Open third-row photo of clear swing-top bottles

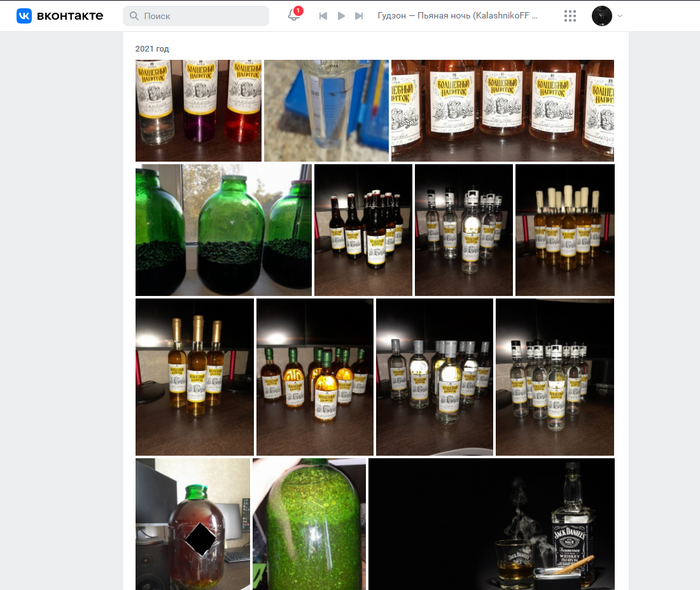click(555, 377)
